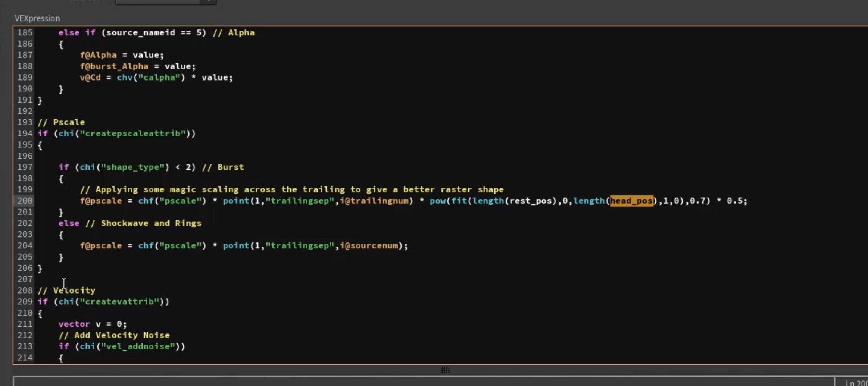Click the f@burst_Alpha attribute
Image resolution: width=868 pixels, height=386 pixels.
(114, 66)
